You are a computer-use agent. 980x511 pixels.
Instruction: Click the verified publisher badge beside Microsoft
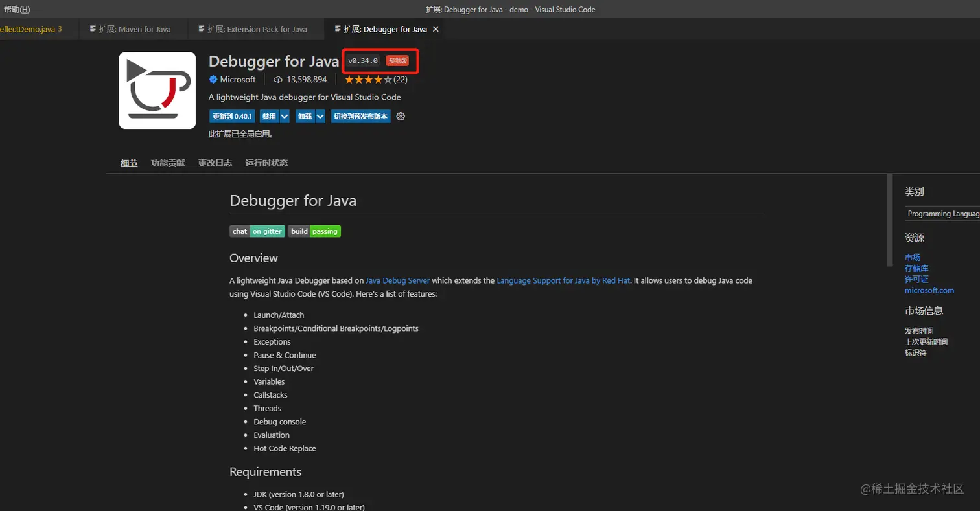[213, 80]
